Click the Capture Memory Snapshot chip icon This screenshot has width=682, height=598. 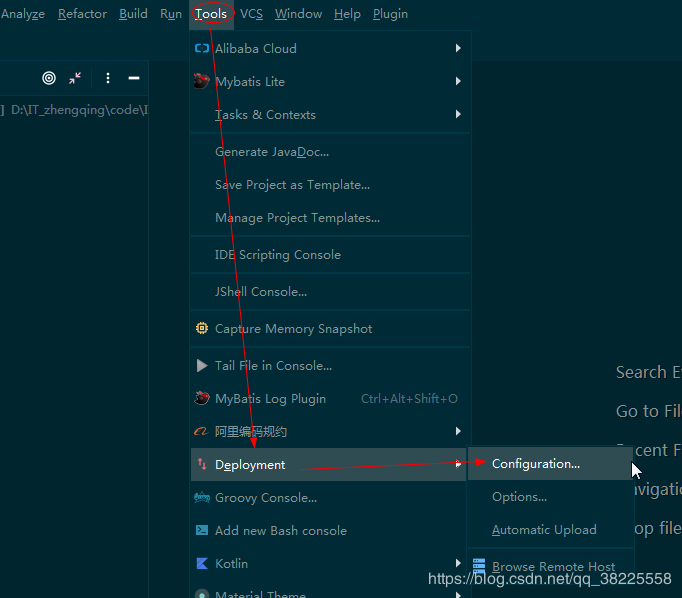[202, 328]
